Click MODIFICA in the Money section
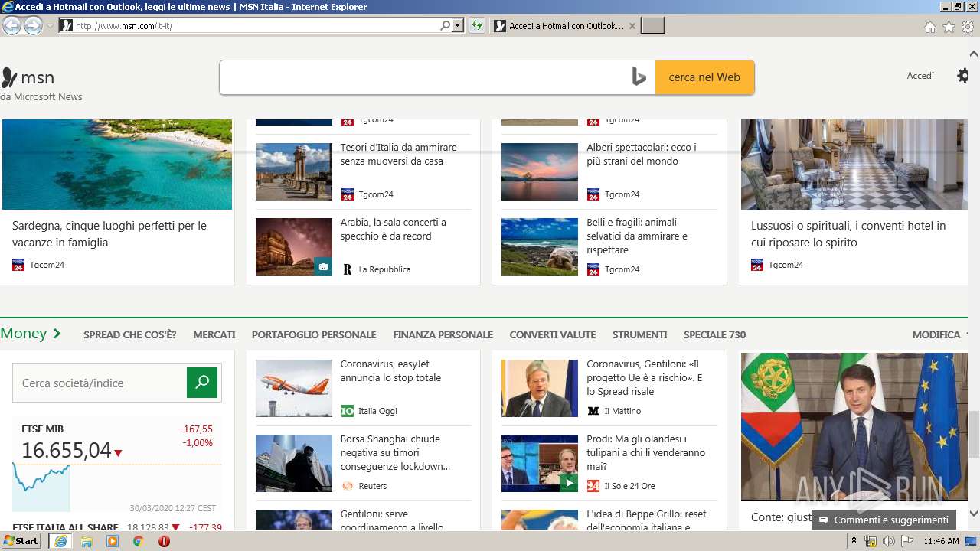This screenshot has width=980, height=551. tap(936, 334)
